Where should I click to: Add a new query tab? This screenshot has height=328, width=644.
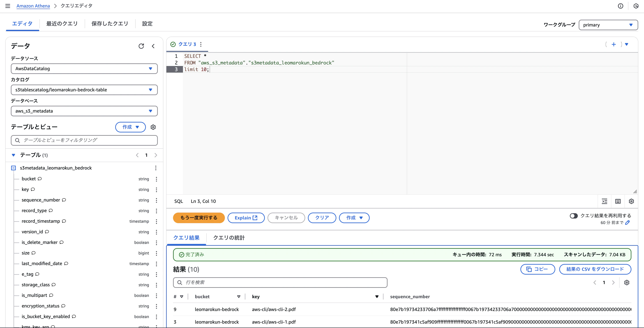(614, 44)
